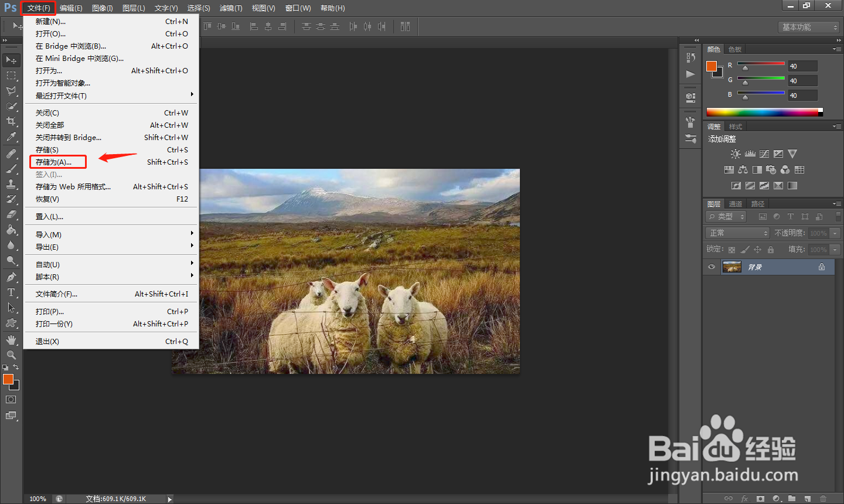Viewport: 844px width, 504px height.
Task: Select the Quick Selection tool
Action: (11, 106)
